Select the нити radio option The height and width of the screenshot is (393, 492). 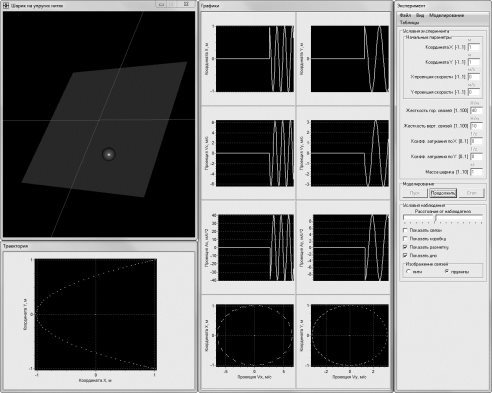coord(408,272)
